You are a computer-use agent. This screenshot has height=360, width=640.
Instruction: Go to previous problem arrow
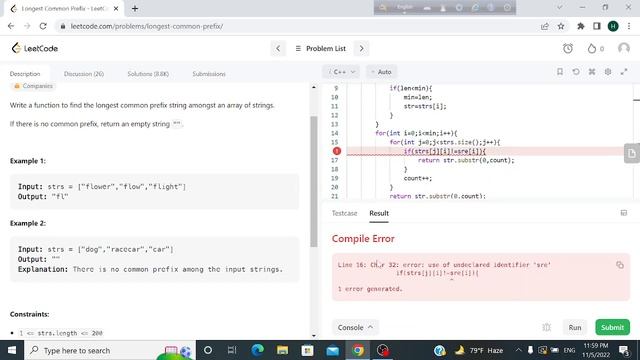tap(278, 49)
